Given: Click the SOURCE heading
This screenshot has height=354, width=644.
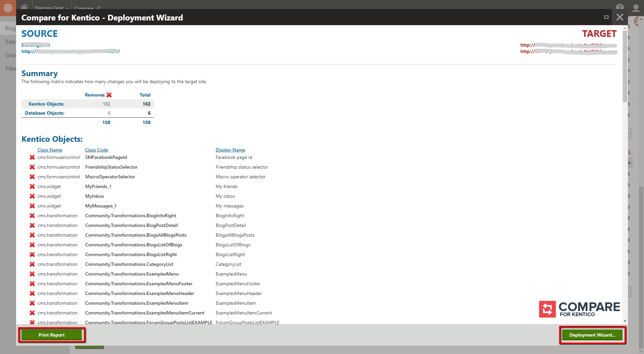Looking at the screenshot, I should point(40,34).
